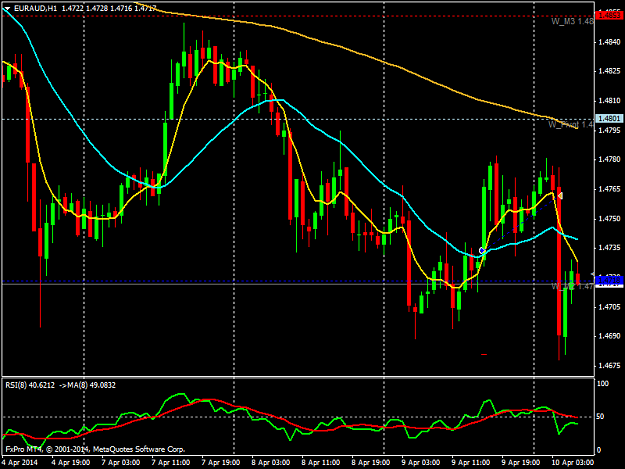Click the FxPro MT4 MetaQuotes copyright text
Image resolution: width=625 pixels, height=469 pixels.
(x=95, y=449)
